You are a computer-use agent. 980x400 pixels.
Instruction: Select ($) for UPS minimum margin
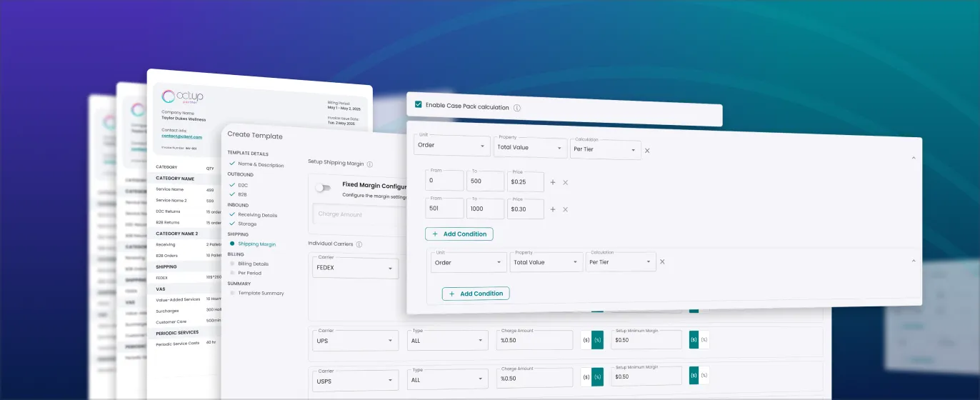click(x=694, y=340)
